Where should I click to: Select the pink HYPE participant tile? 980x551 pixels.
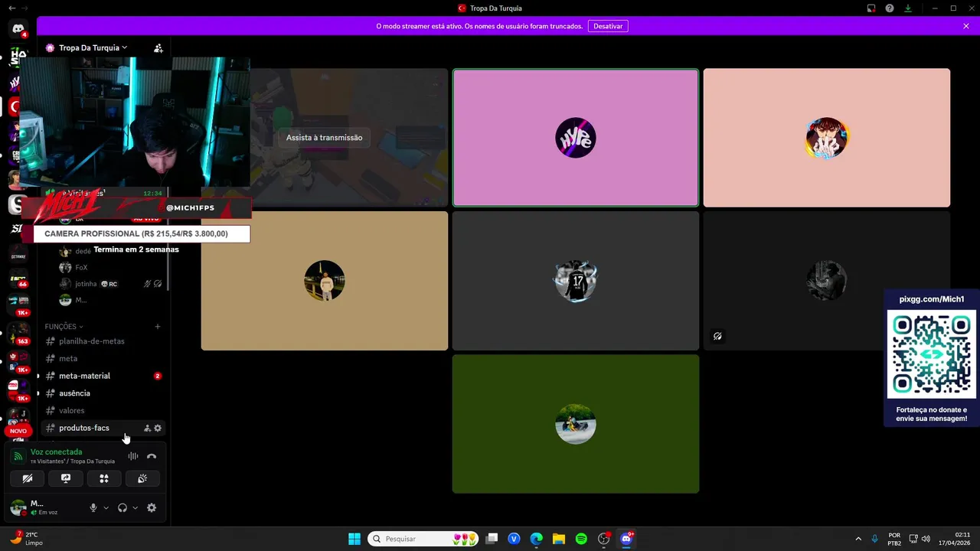(576, 138)
